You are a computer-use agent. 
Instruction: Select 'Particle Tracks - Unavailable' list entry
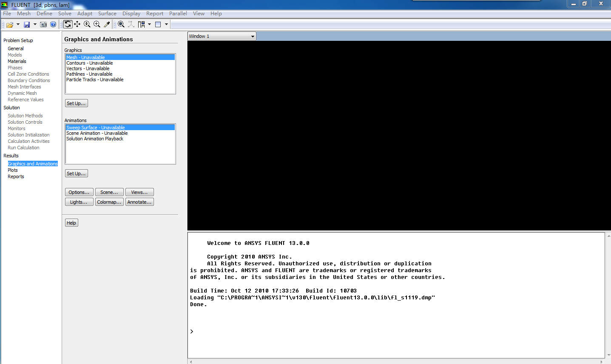[120, 80]
